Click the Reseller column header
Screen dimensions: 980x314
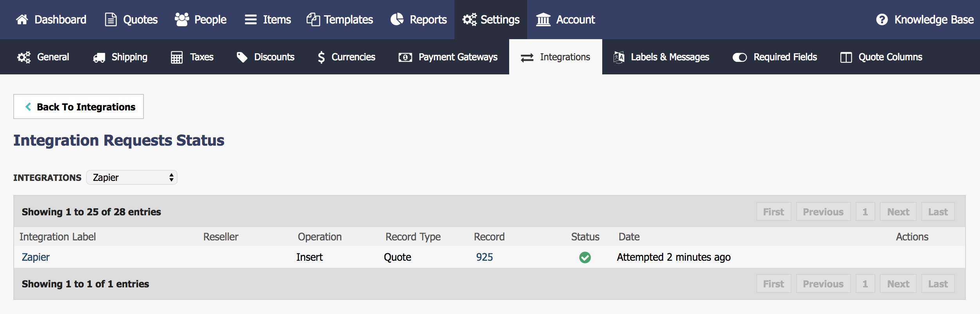tap(221, 237)
